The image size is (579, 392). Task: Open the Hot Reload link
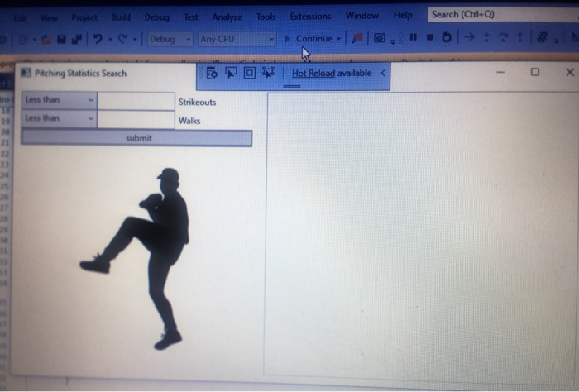point(313,73)
